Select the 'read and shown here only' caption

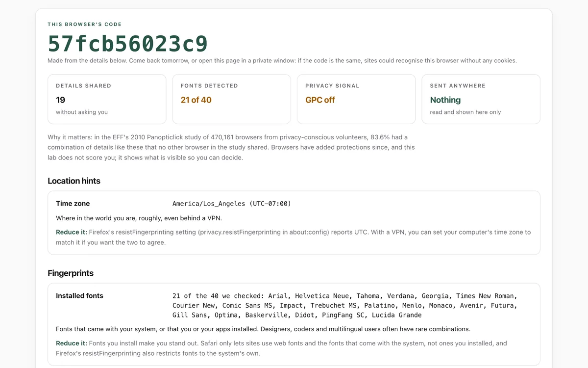pyautogui.click(x=465, y=112)
